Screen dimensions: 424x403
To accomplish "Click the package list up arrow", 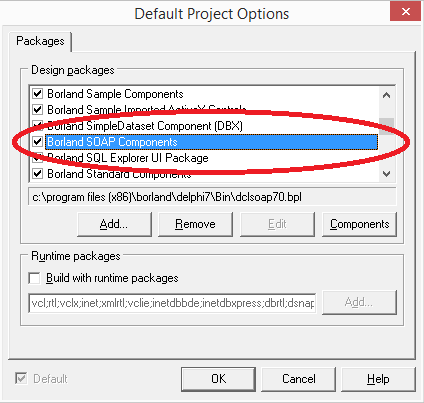I will click(387, 95).
